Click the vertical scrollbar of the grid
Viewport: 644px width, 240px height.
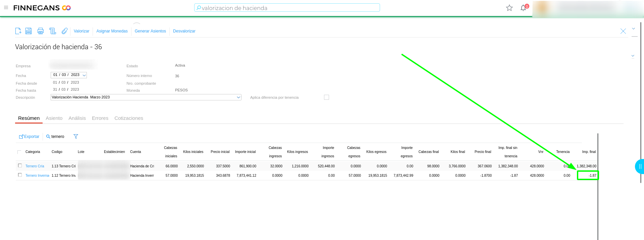pyautogui.click(x=598, y=186)
